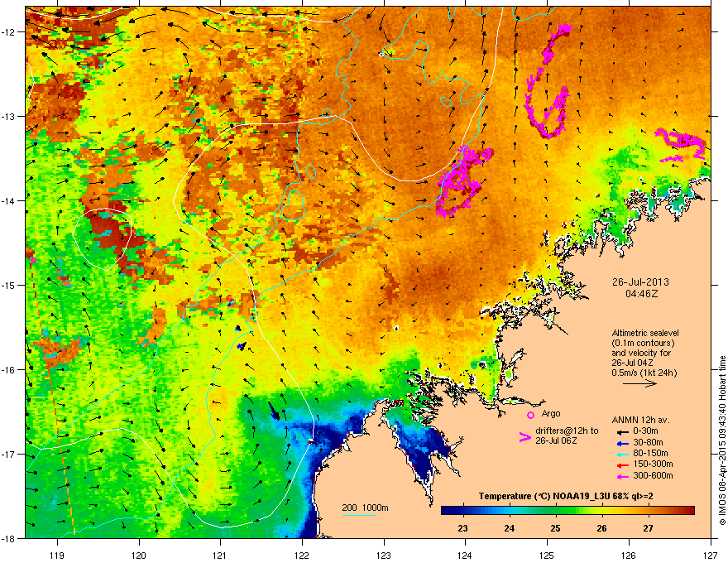This screenshot has height=563, width=728.
Task: Click the -12 latitude axis label
Action: tap(8, 31)
